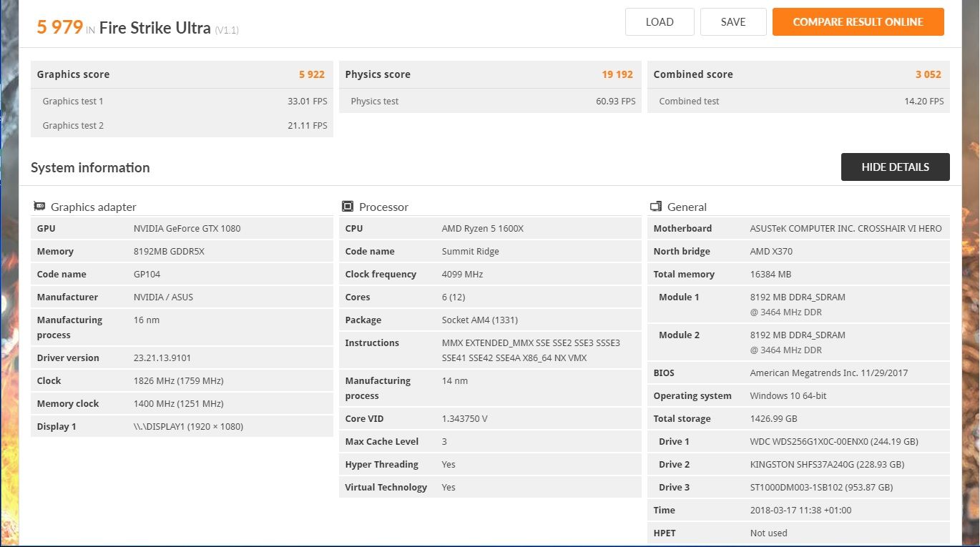
Task: Click the Graphics adapter icon
Action: 39,207
